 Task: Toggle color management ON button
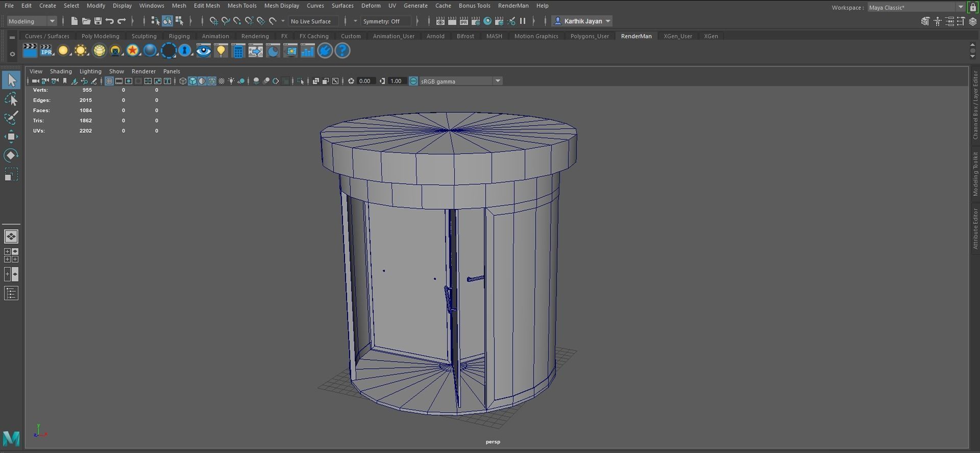click(413, 81)
